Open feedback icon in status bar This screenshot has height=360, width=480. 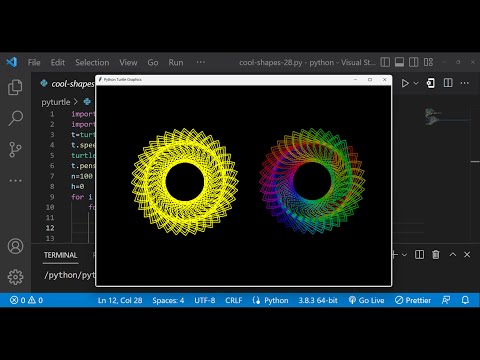[446, 300]
